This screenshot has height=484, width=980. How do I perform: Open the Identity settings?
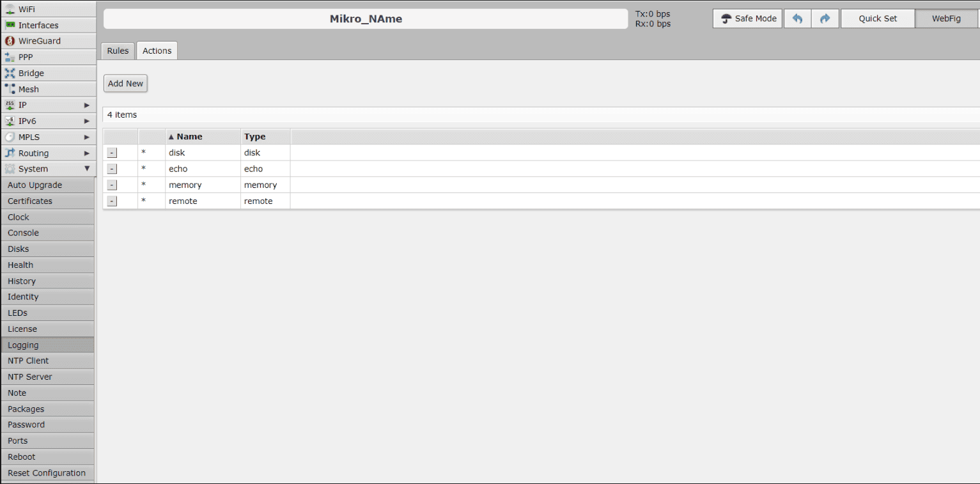tap(47, 297)
